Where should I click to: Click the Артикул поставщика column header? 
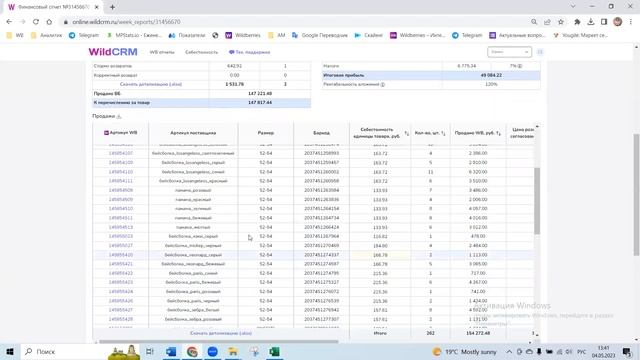pos(193,133)
